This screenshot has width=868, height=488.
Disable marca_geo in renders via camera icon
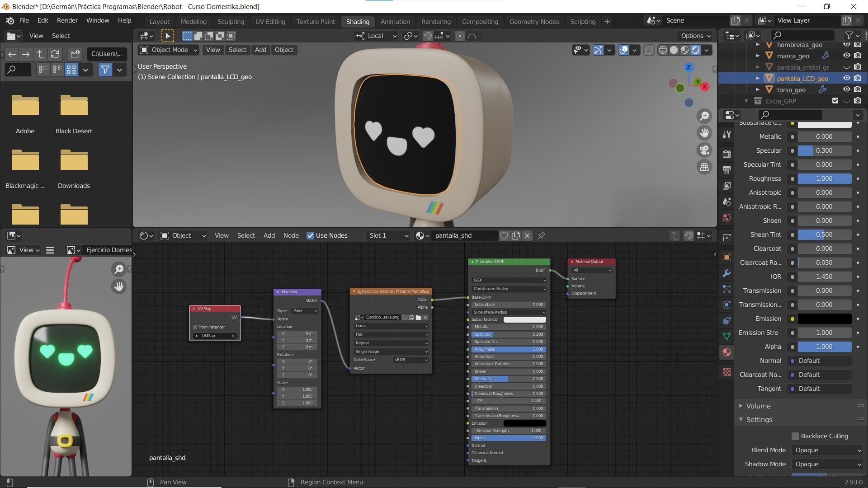click(x=858, y=56)
